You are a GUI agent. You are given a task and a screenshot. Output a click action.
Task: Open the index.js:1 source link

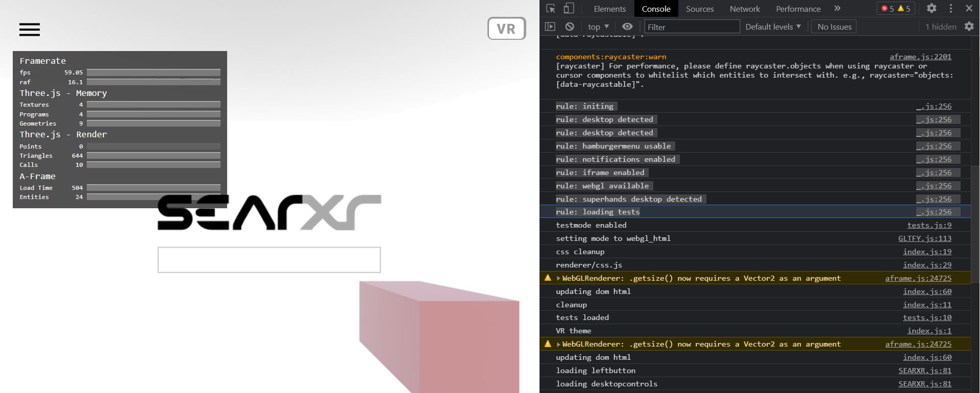[x=929, y=331]
